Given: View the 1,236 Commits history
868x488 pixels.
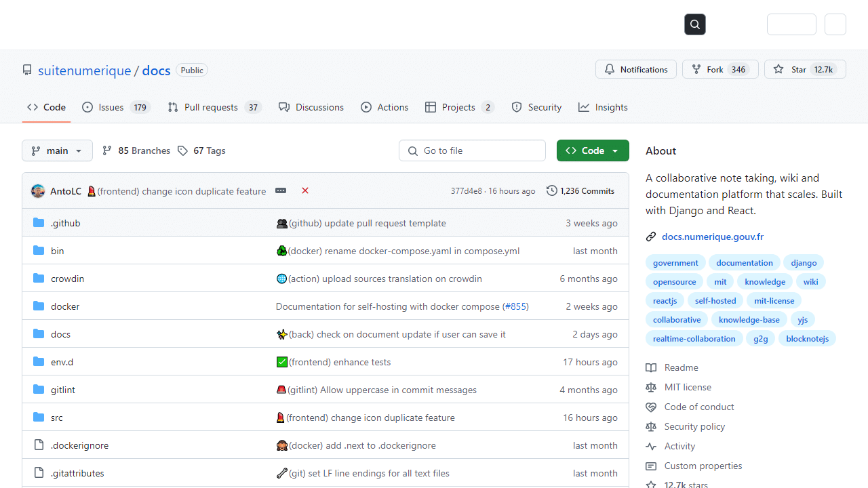Looking at the screenshot, I should tap(580, 190).
